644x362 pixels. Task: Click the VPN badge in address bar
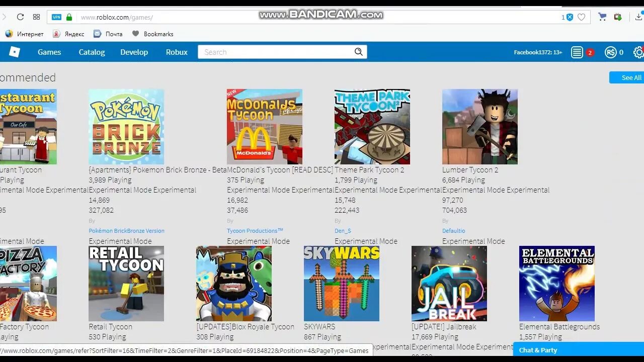coord(57,17)
